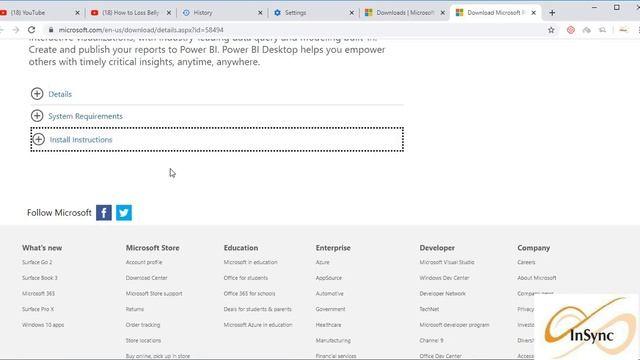Open the Returns link
The height and width of the screenshot is (360, 640).
point(135,309)
